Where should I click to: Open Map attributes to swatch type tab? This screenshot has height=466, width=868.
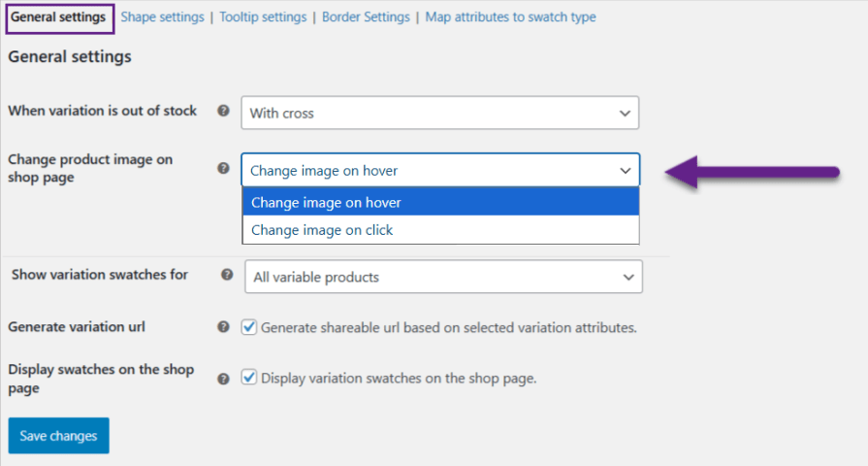click(510, 17)
